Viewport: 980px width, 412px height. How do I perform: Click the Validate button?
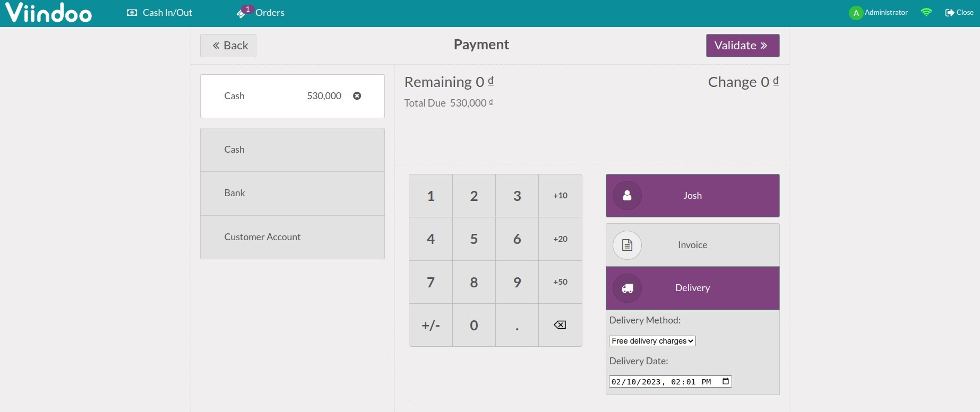742,46
